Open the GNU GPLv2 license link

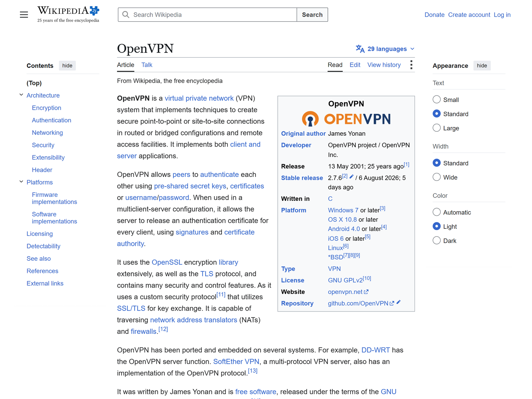click(x=345, y=280)
